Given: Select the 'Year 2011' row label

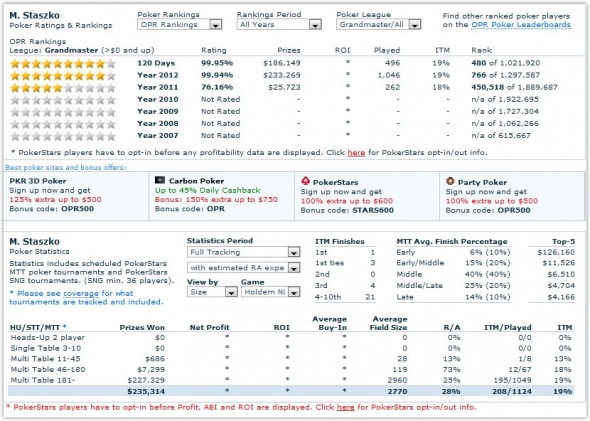Looking at the screenshot, I should tap(158, 87).
